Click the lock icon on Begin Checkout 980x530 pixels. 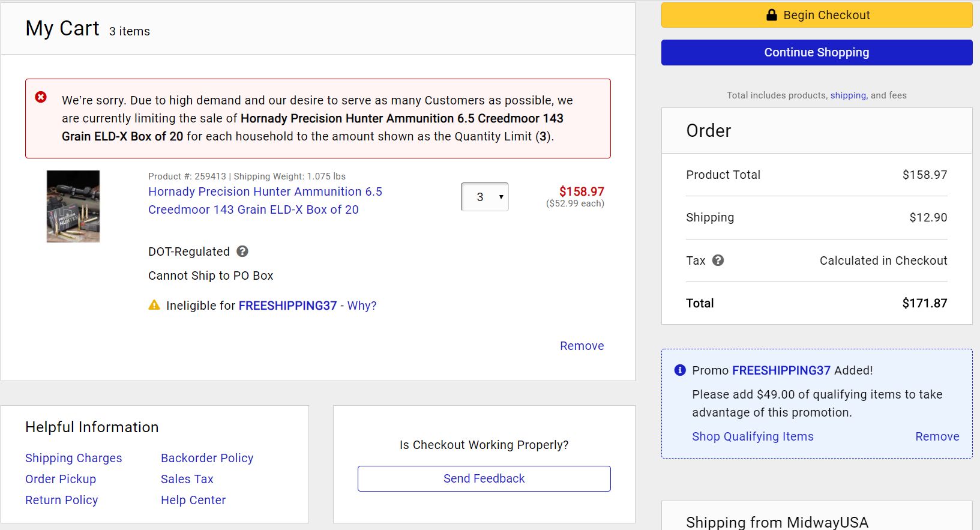coord(772,15)
